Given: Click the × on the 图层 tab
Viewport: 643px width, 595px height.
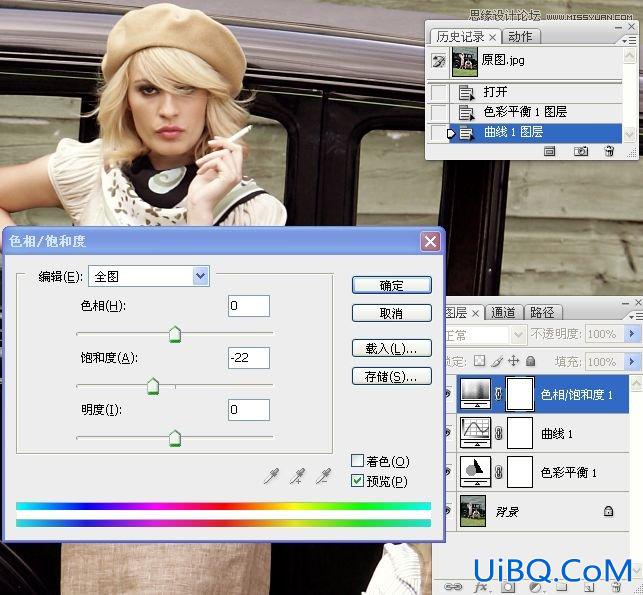Looking at the screenshot, I should click(x=475, y=314).
